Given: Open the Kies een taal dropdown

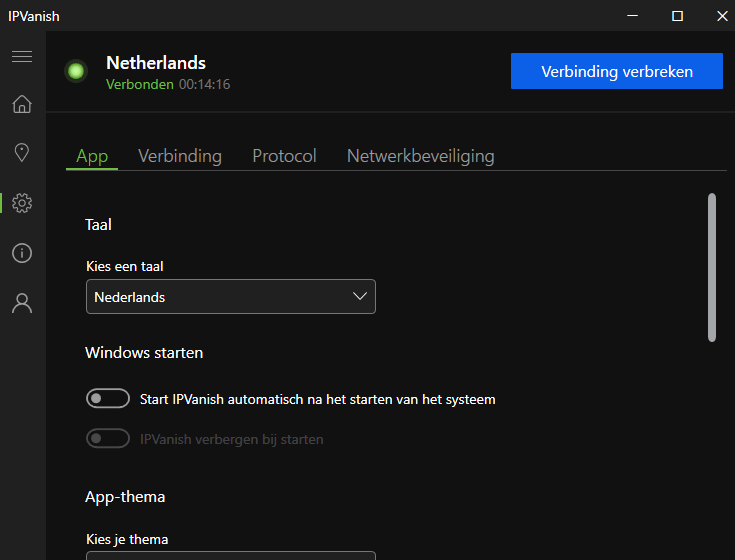Looking at the screenshot, I should coord(231,297).
